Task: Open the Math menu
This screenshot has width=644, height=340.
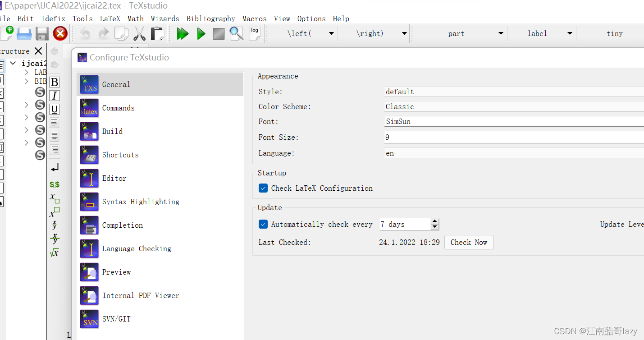Action: coord(135,18)
